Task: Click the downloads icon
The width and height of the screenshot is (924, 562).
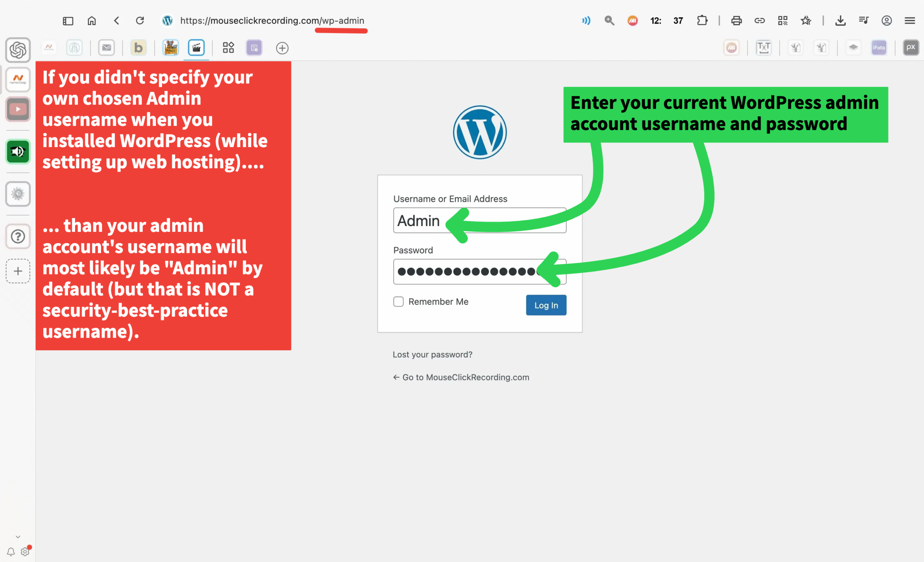Action: [840, 21]
